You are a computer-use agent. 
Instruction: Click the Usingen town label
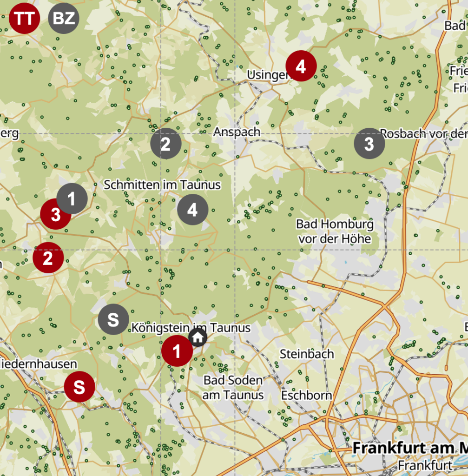pos(266,75)
